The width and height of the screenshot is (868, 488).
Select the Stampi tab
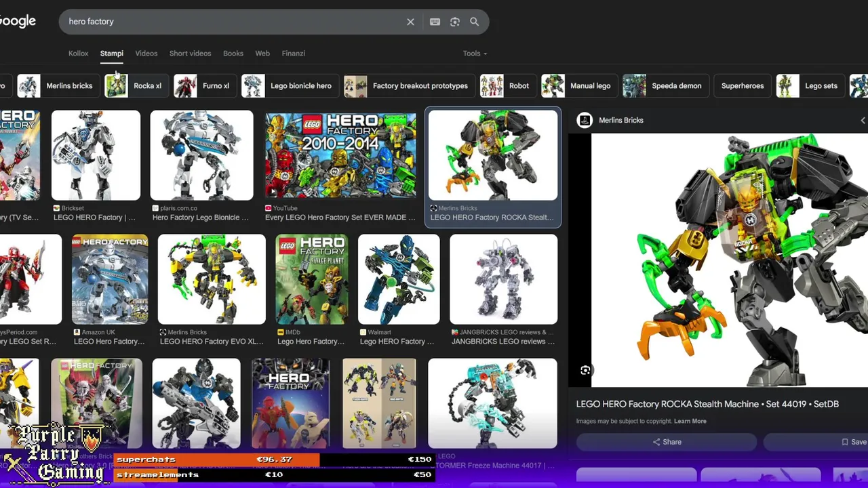[x=112, y=54]
